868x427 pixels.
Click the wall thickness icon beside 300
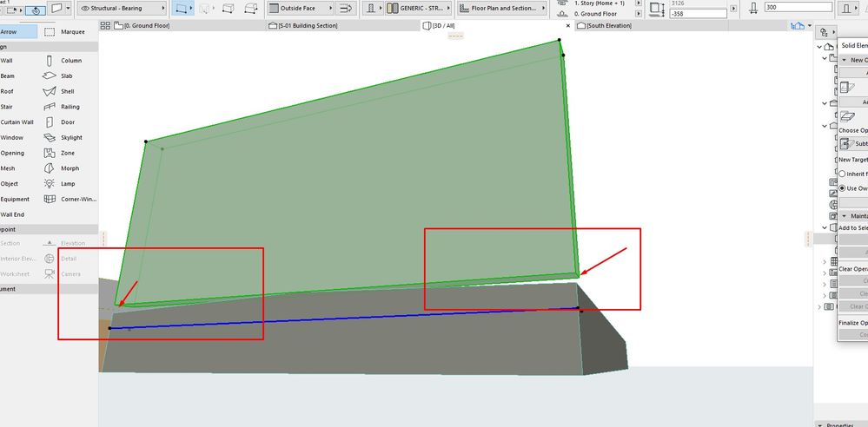click(752, 9)
